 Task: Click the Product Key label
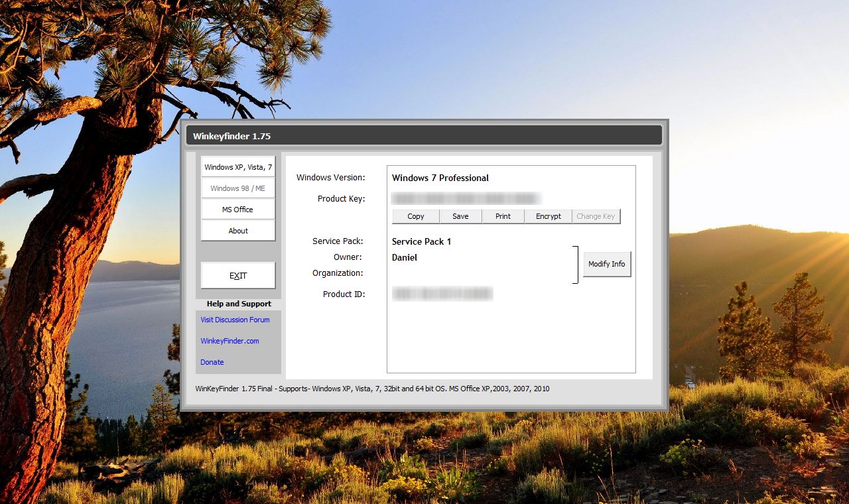(x=342, y=199)
